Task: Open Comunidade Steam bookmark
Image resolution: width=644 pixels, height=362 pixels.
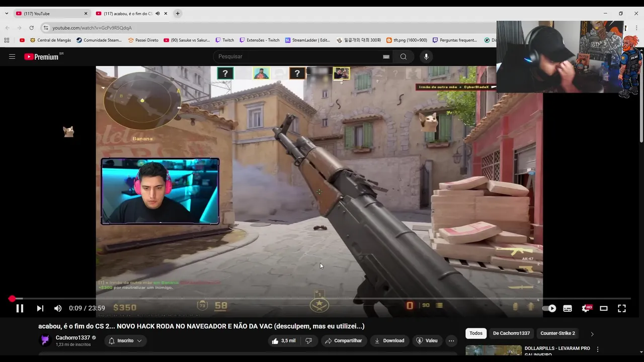Action: (99, 40)
